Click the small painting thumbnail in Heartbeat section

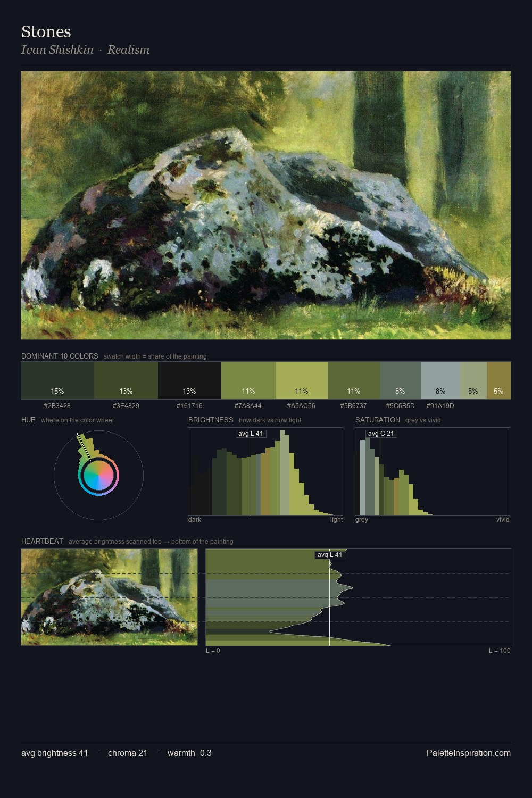(x=109, y=597)
